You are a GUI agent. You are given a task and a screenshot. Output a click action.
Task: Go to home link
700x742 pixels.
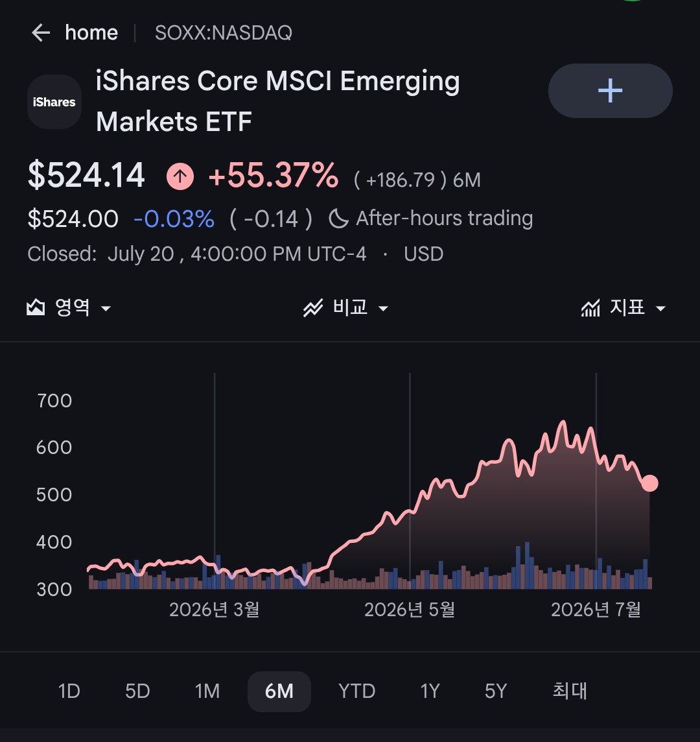tap(91, 33)
